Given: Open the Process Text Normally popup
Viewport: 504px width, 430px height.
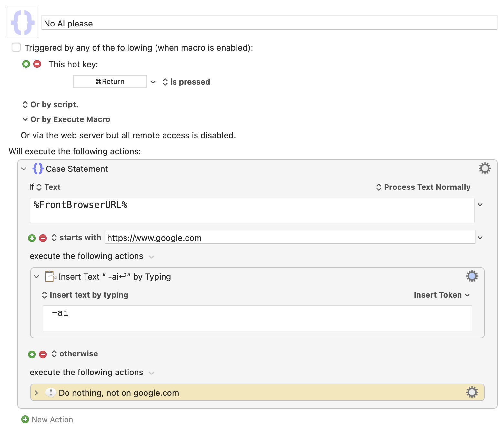Looking at the screenshot, I should [x=423, y=187].
